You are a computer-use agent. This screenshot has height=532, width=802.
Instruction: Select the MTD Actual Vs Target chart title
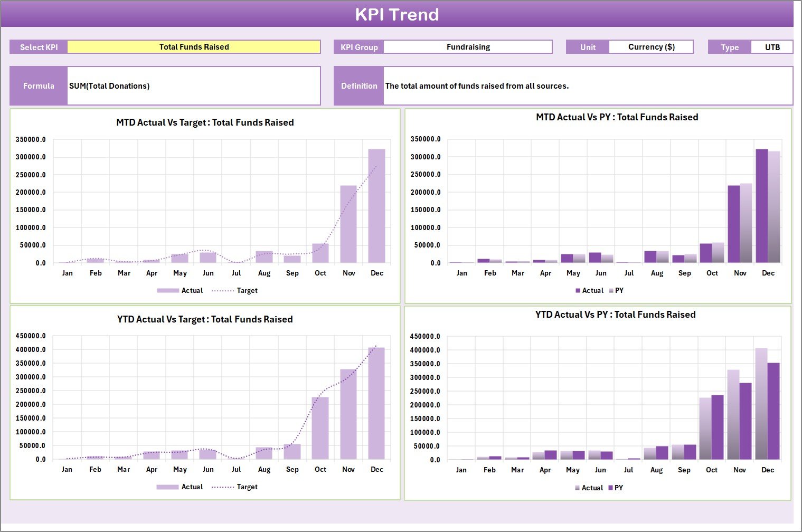(205, 122)
